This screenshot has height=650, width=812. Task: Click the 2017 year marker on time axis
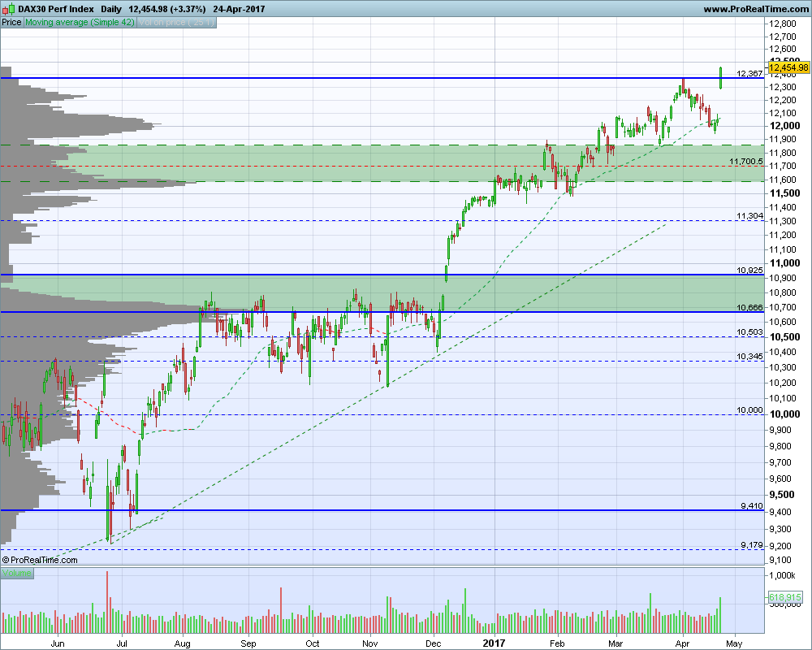[x=494, y=643]
